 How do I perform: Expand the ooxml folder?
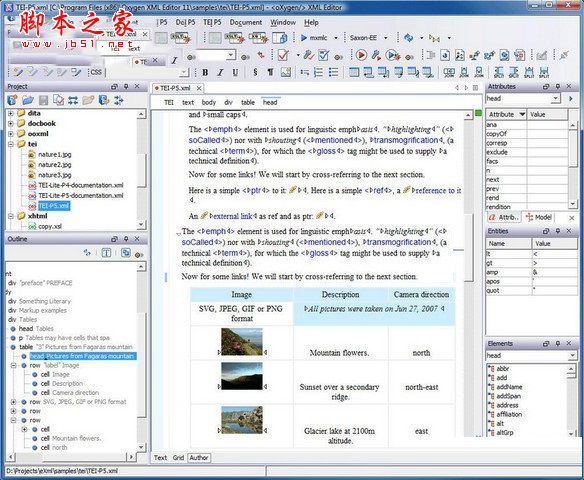[x=11, y=133]
